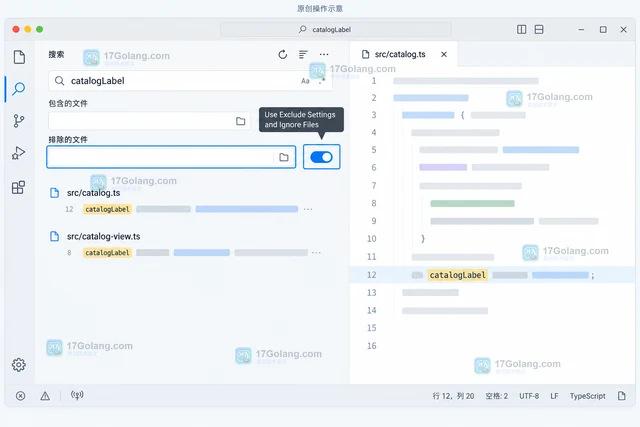640x427 pixels.
Task: Toggle Match Case (Aa) in search box
Action: [x=305, y=81]
